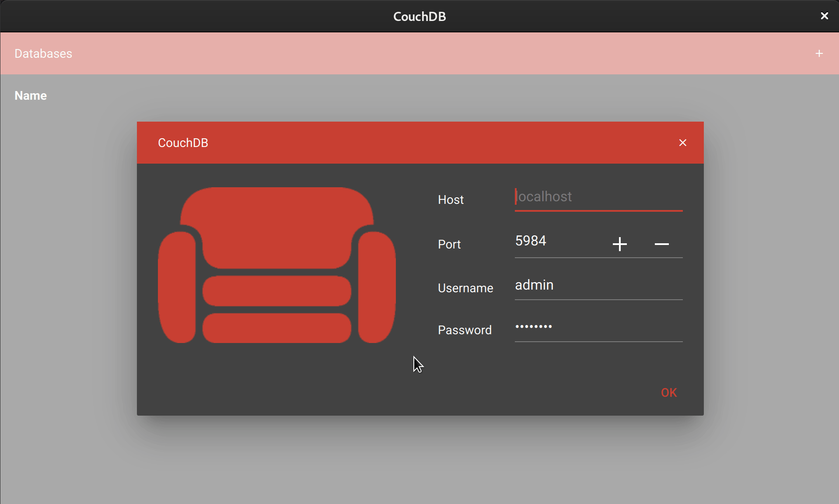Click the Username label text
Viewport: 839px width, 504px height.
click(465, 288)
